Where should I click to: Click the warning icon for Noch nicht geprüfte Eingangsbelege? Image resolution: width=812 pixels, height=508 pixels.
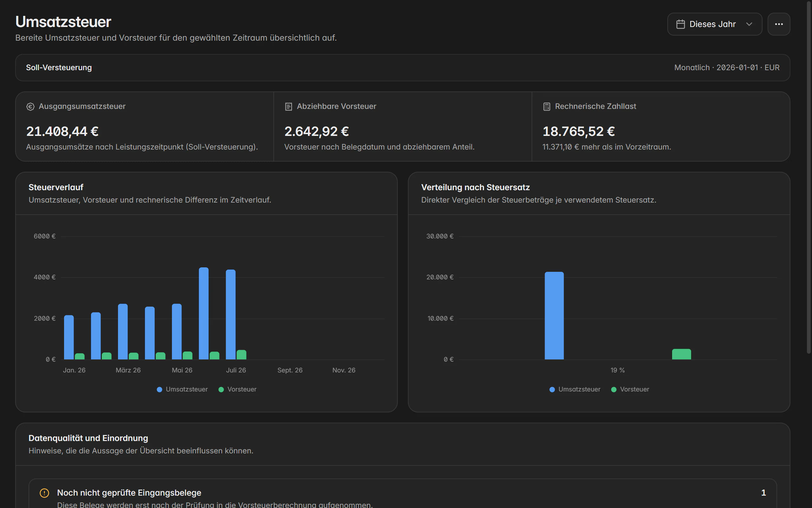tap(44, 493)
